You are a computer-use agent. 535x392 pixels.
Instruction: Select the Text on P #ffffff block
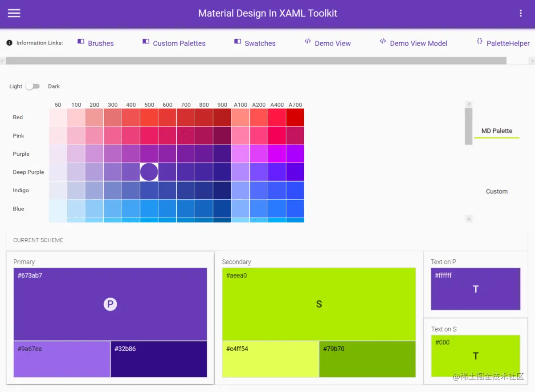(x=475, y=289)
